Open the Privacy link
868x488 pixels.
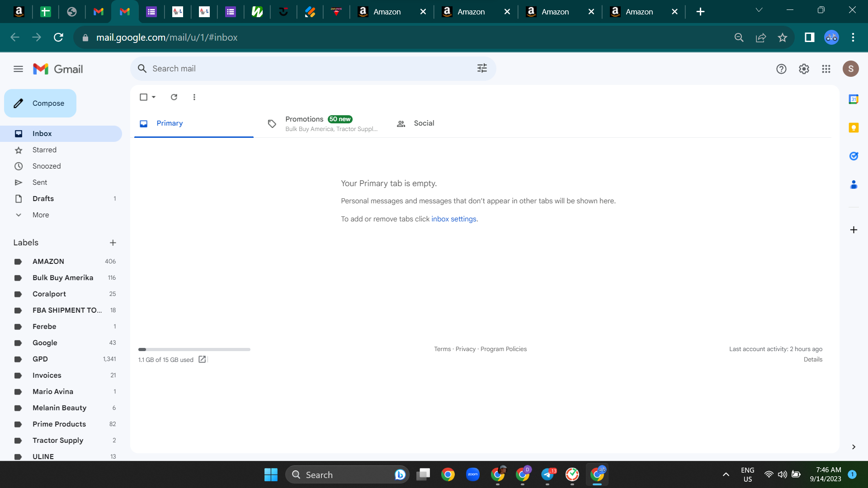click(x=465, y=349)
